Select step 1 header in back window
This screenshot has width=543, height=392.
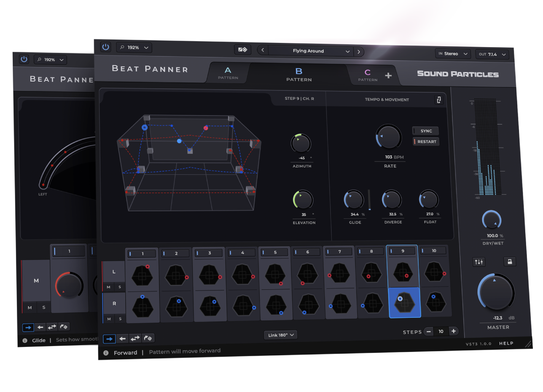tap(69, 251)
